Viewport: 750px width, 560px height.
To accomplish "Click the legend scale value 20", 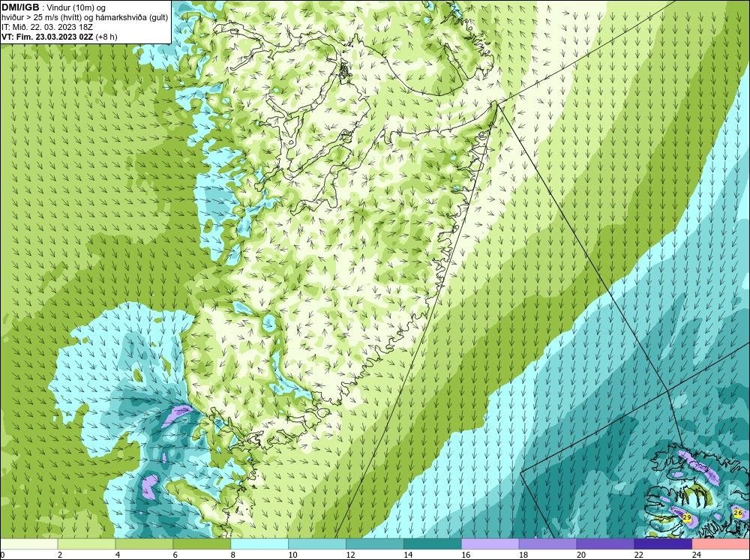I will tap(581, 555).
